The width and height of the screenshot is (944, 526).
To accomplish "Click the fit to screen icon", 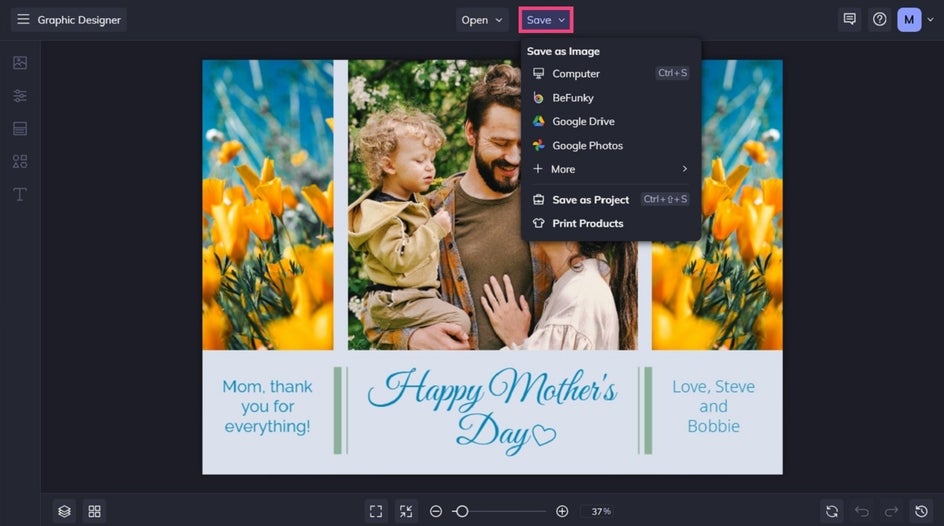I will (376, 511).
